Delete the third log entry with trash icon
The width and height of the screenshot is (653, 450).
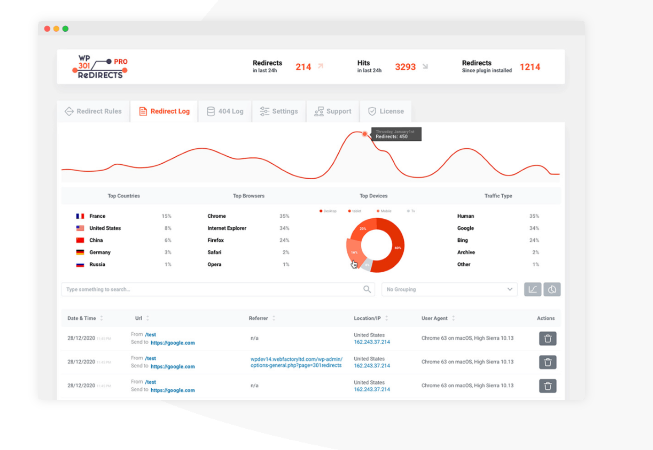(x=548, y=386)
